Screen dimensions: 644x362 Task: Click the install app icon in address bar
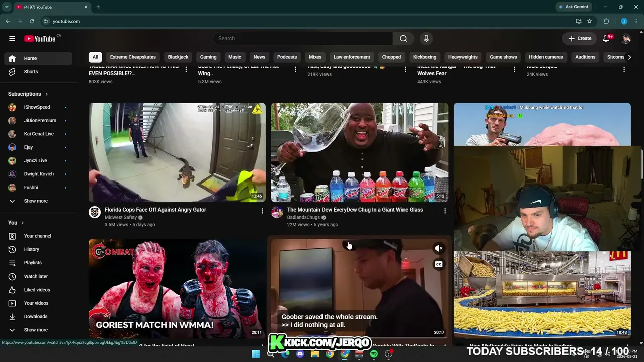pos(579,21)
